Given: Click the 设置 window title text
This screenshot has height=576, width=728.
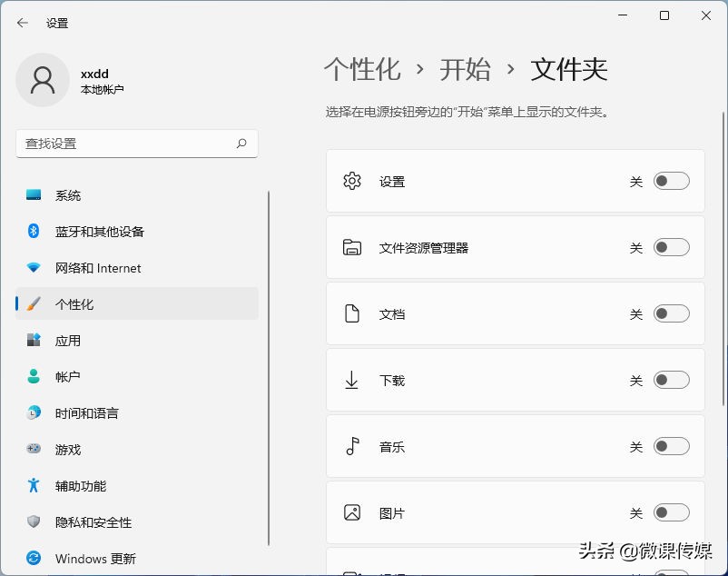Looking at the screenshot, I should point(57,24).
